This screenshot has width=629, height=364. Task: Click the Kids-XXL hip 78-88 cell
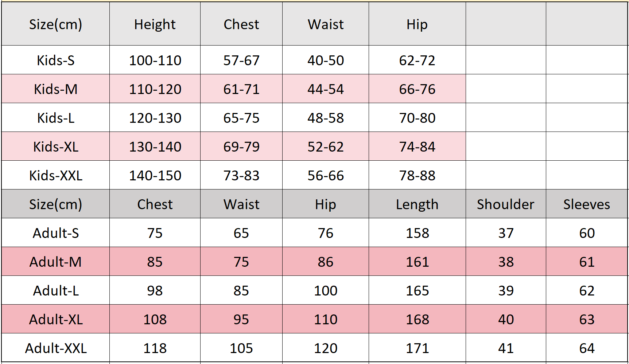tap(417, 175)
